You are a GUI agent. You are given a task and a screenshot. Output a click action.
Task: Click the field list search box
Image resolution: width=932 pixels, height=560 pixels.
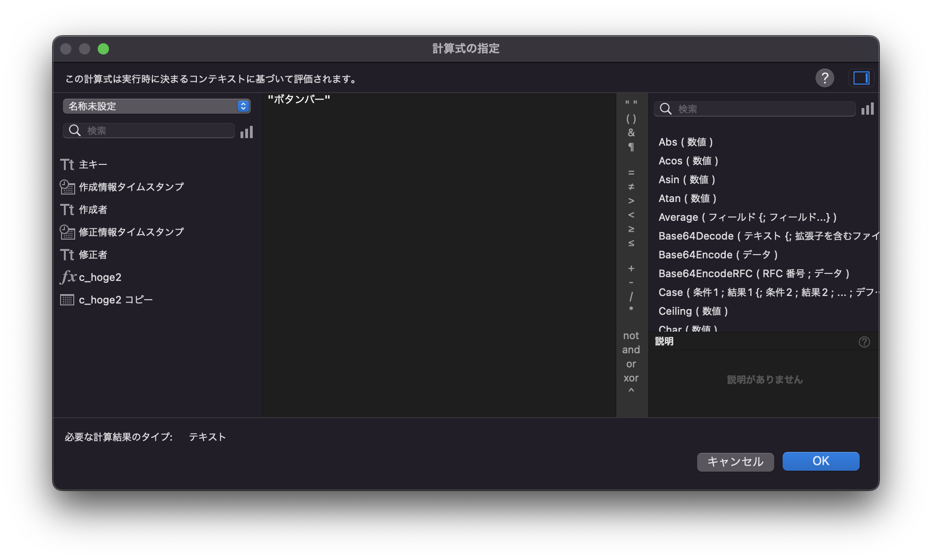coord(149,131)
